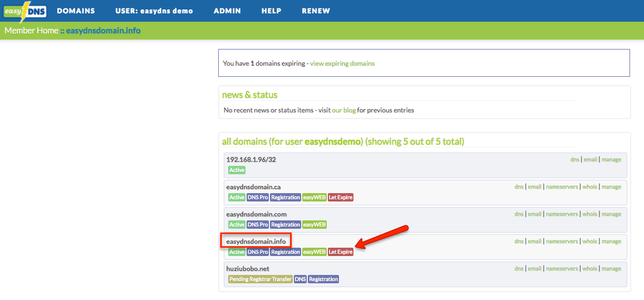Click whois link for easydnsdomain.com
The height and width of the screenshot is (300, 644).
tap(590, 214)
